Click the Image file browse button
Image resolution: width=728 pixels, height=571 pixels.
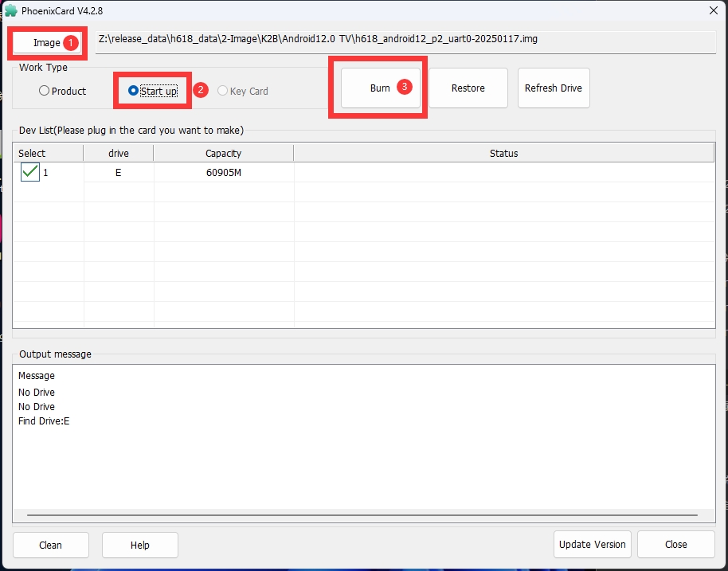pyautogui.click(x=47, y=42)
